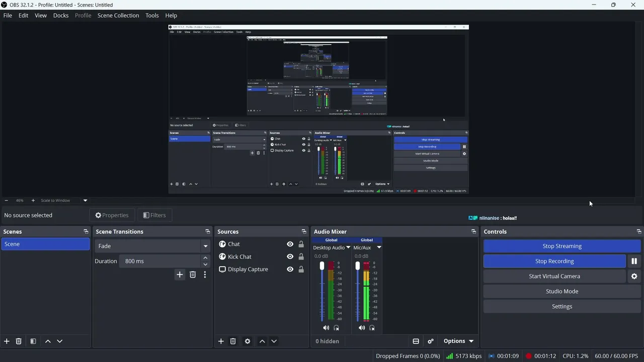
Task: Open transition properties three-dot menu
Action: pos(205,275)
